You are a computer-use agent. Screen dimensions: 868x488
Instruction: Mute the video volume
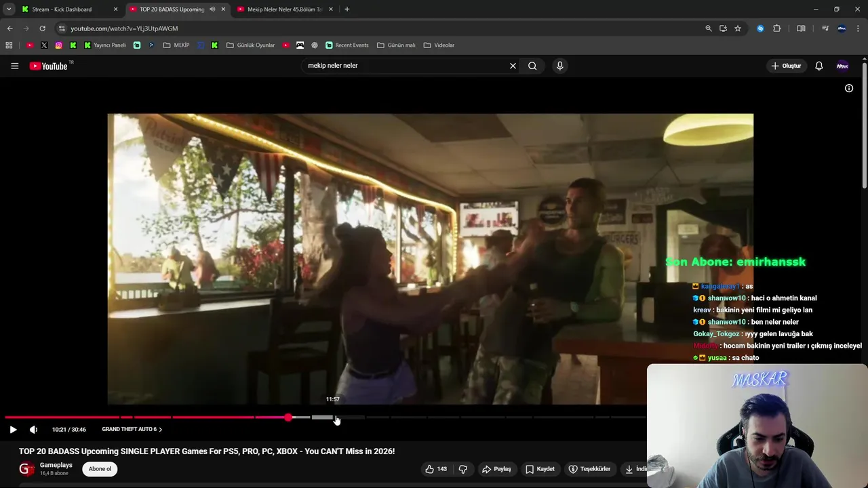tap(33, 429)
